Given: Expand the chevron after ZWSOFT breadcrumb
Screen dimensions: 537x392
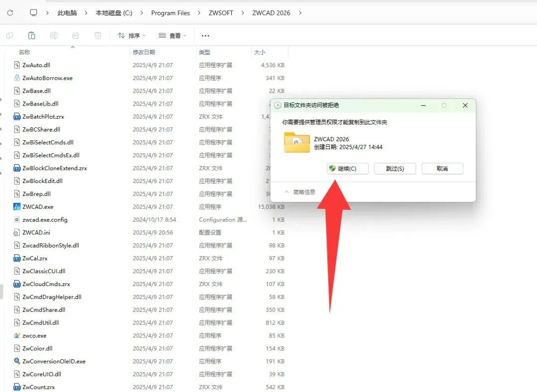Looking at the screenshot, I should [243, 13].
